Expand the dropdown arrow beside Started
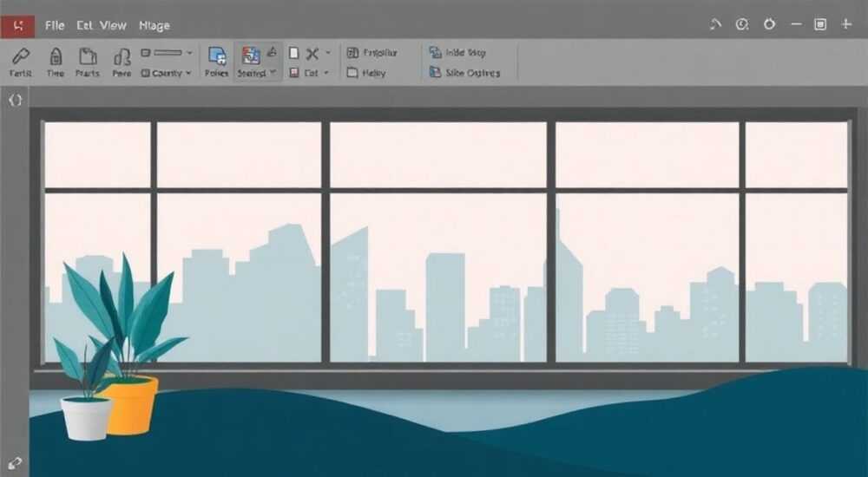This screenshot has height=477, width=868. pos(273,73)
